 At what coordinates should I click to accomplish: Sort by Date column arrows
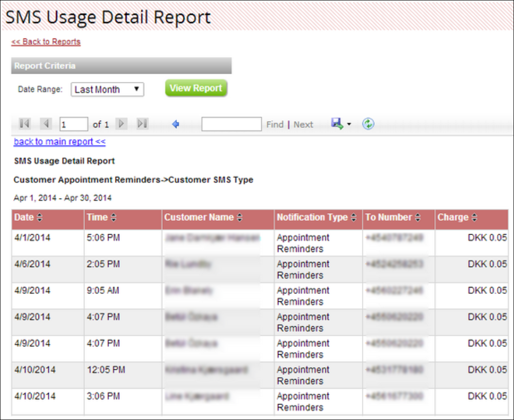(39, 218)
